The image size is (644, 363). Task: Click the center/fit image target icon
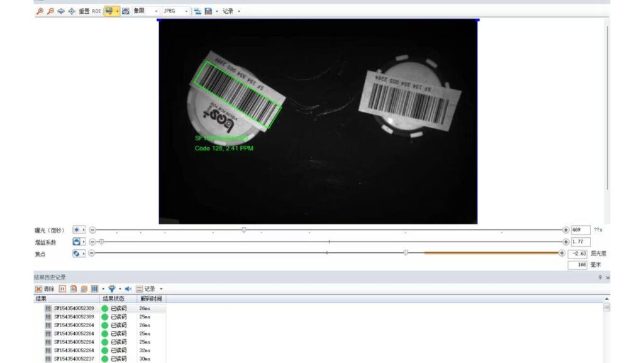(72, 11)
